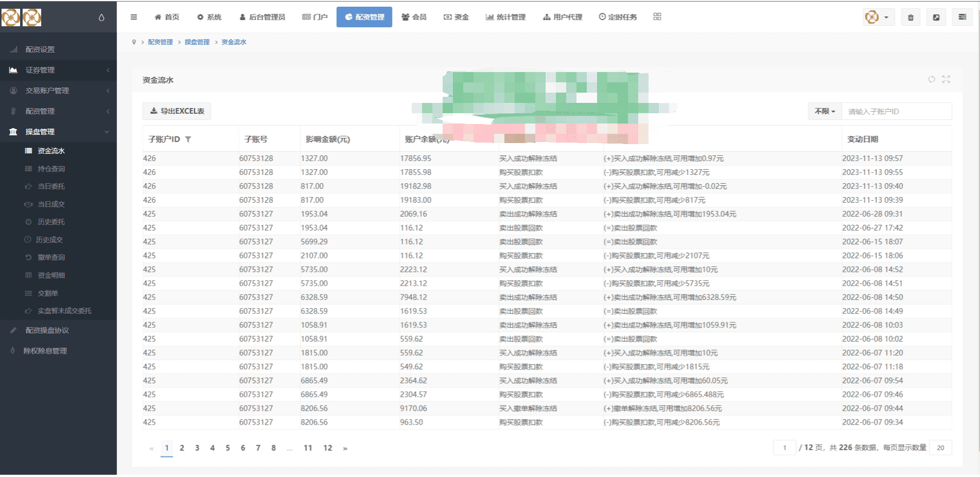Open the 统计管理 top menu
The image size is (980, 477).
(505, 17)
